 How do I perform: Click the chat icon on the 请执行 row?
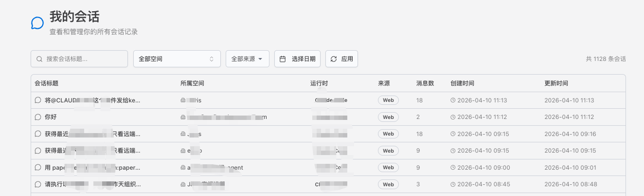[x=38, y=185]
